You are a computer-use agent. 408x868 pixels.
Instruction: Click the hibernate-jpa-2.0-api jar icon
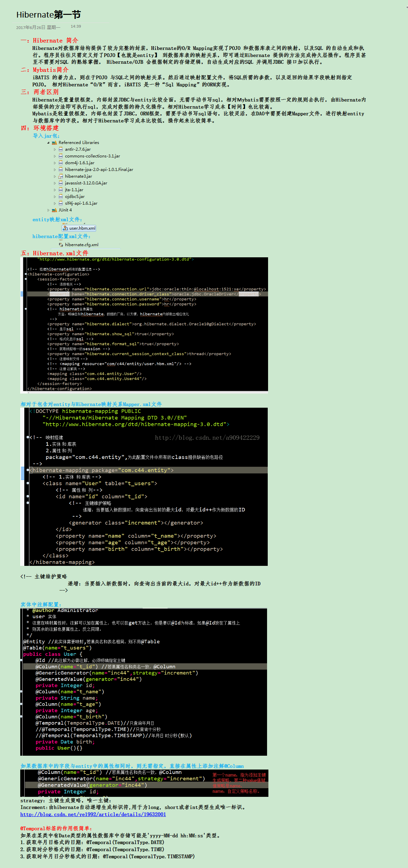[x=61, y=170]
